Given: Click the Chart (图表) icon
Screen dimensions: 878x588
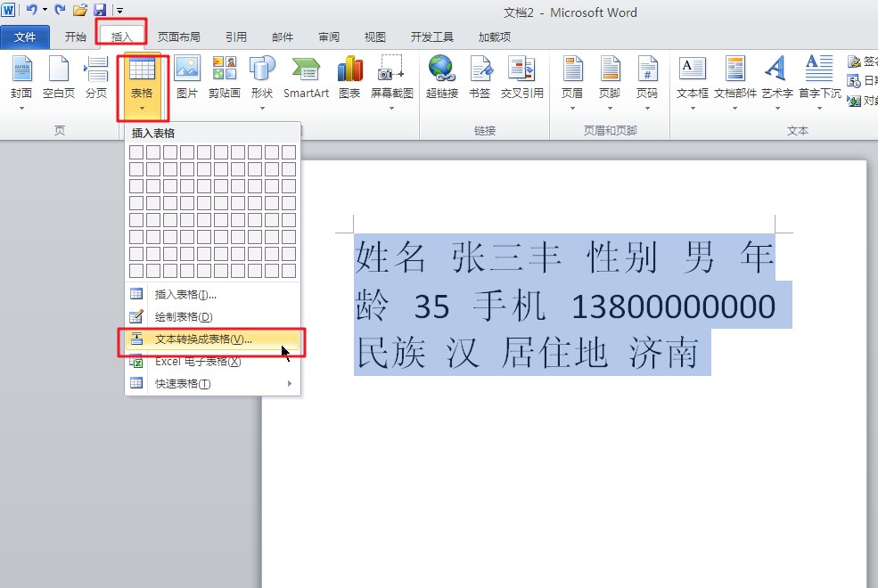Looking at the screenshot, I should click(x=349, y=77).
